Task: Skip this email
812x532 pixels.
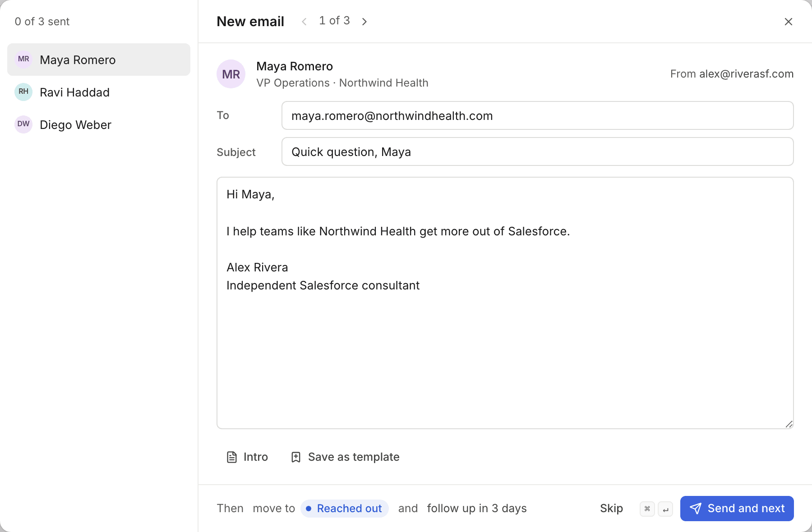Action: coord(611,509)
